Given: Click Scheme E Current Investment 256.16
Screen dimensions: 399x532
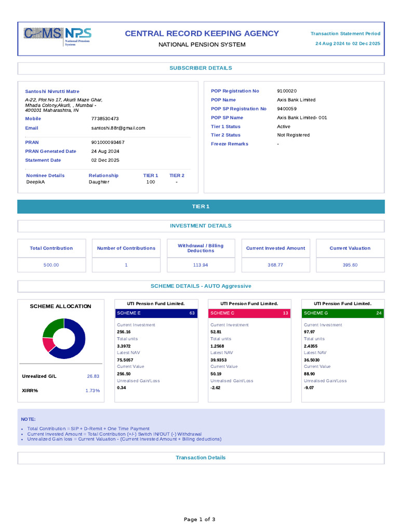Looking at the screenshot, I should 124,332.
